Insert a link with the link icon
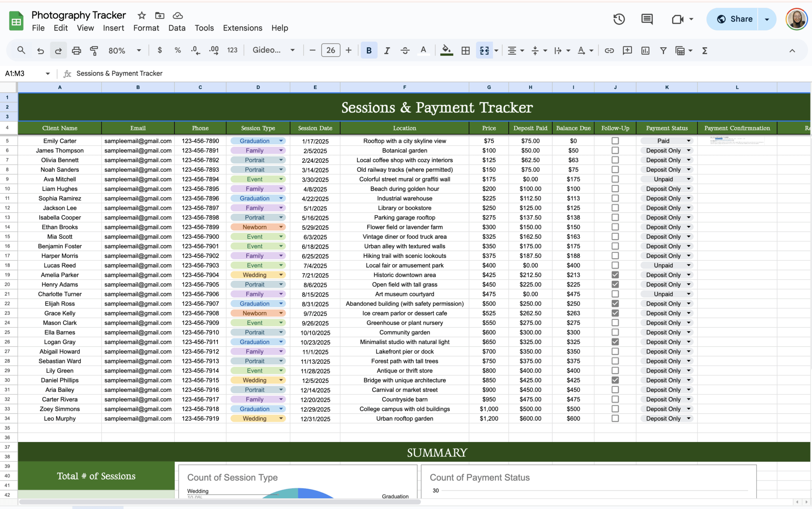The height and width of the screenshot is (509, 812). (609, 50)
